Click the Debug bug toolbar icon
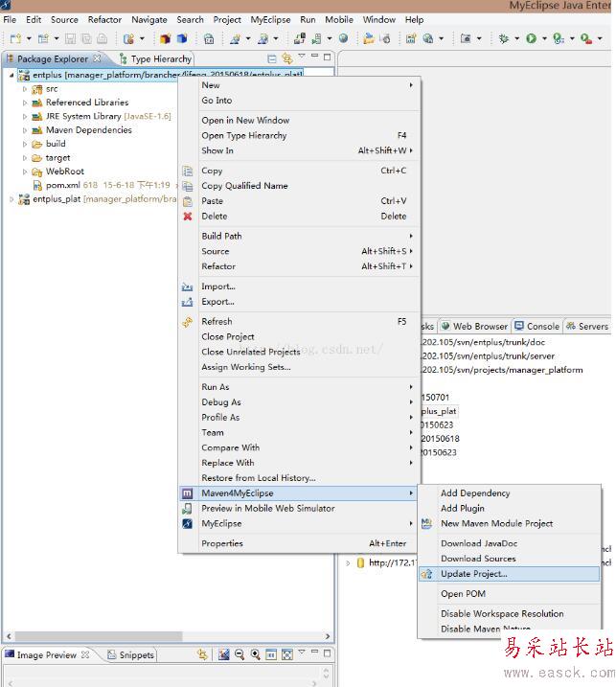This screenshot has height=687, width=616. click(x=503, y=38)
